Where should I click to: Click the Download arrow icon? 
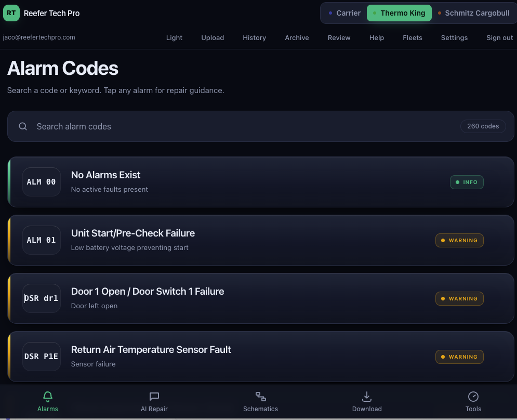coord(367,397)
